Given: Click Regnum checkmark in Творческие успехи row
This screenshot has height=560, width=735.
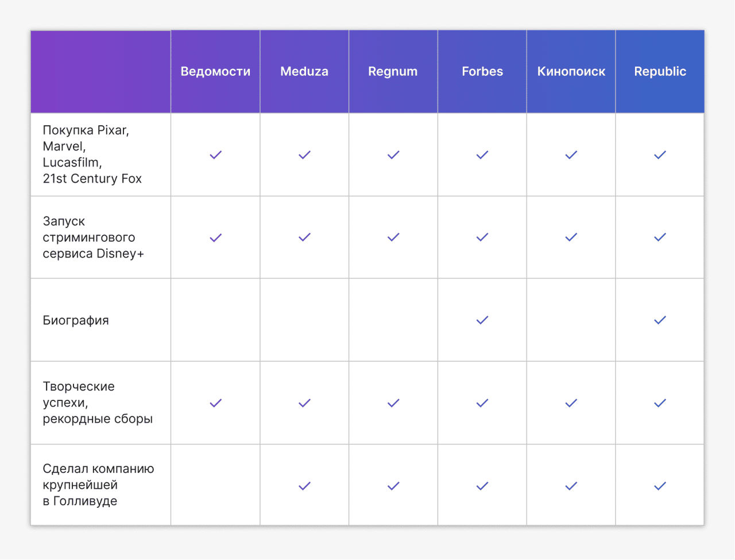Looking at the screenshot, I should (393, 403).
